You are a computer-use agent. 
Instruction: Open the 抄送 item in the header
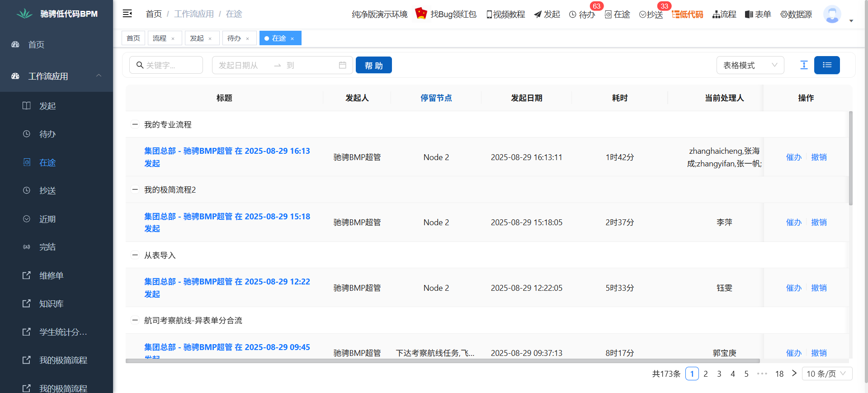[x=651, y=14]
